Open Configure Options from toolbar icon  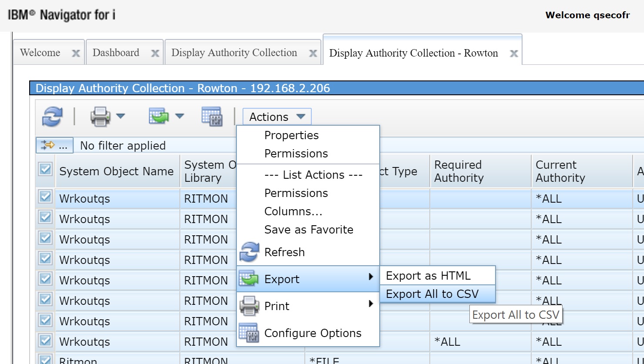coord(212,117)
